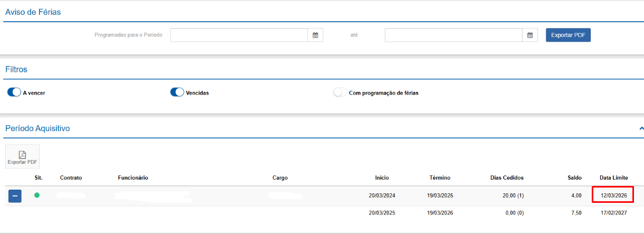Collapse the Período Aquisitivo section chevron
644x234 pixels.
pos(641,128)
